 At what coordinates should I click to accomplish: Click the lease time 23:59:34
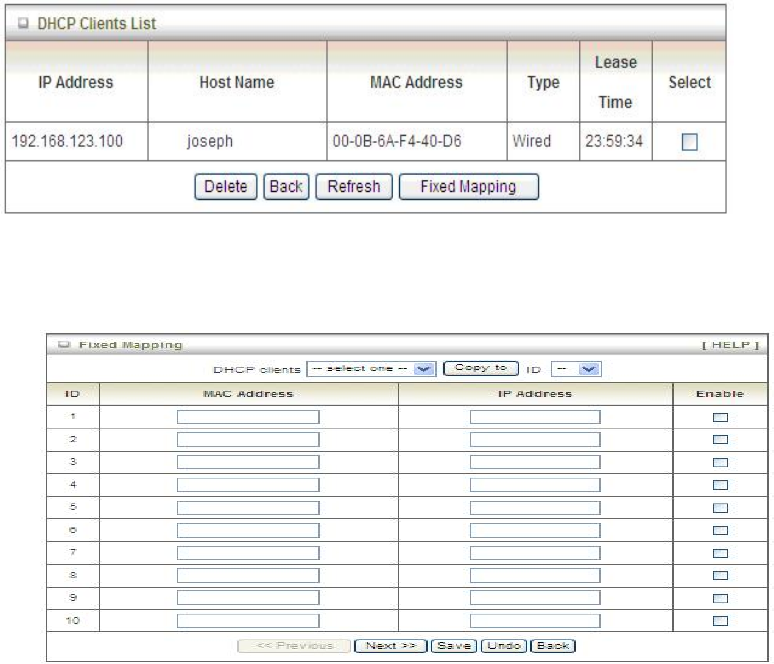614,141
